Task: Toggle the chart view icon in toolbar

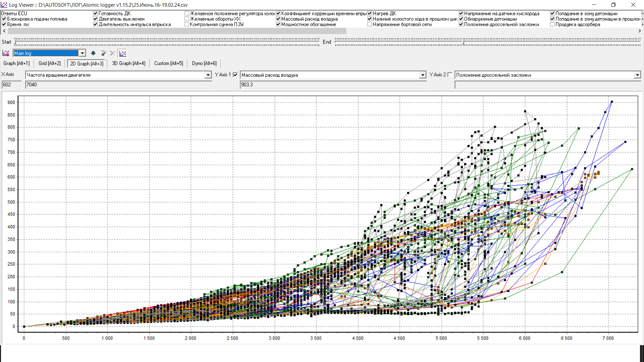Action: [123, 53]
